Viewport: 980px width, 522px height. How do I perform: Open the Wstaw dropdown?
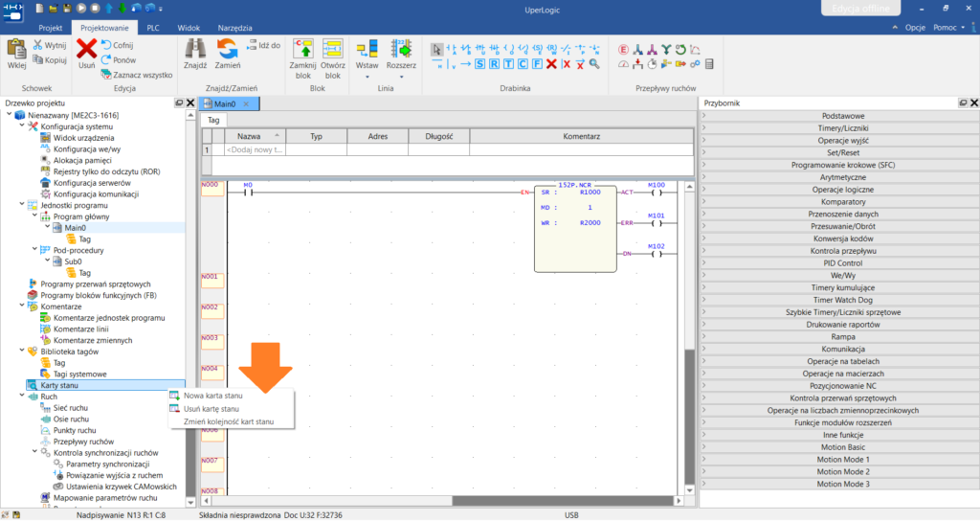point(367,77)
